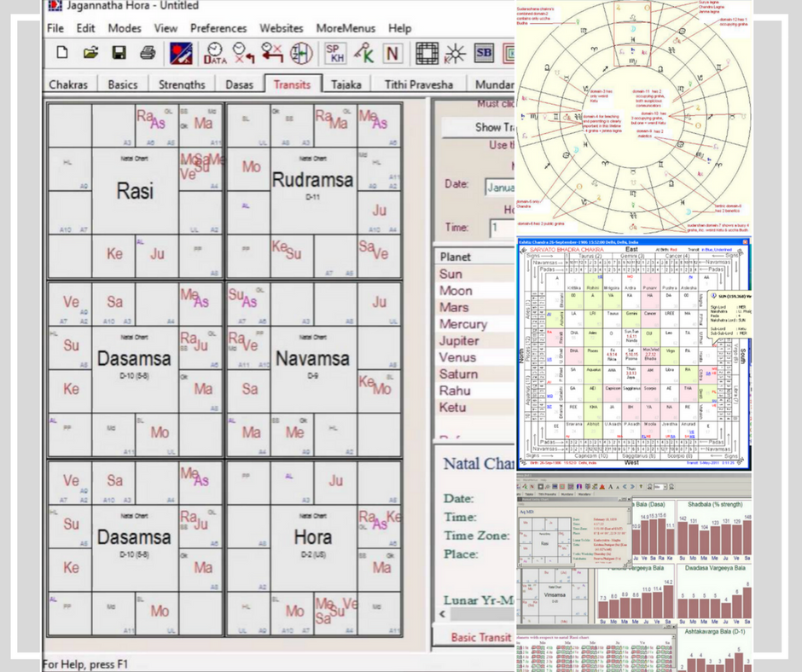Open the Modes menu
This screenshot has height=672, width=802.
pos(125,28)
